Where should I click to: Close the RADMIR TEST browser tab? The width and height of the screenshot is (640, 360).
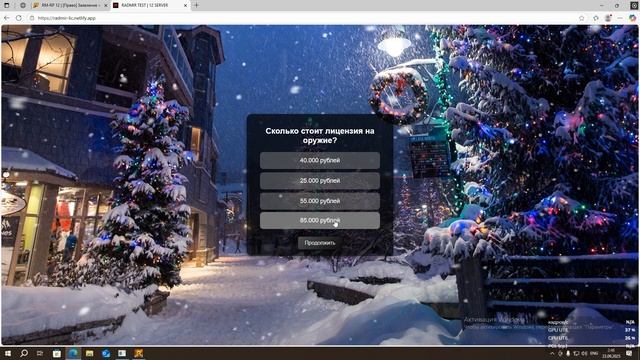point(185,5)
